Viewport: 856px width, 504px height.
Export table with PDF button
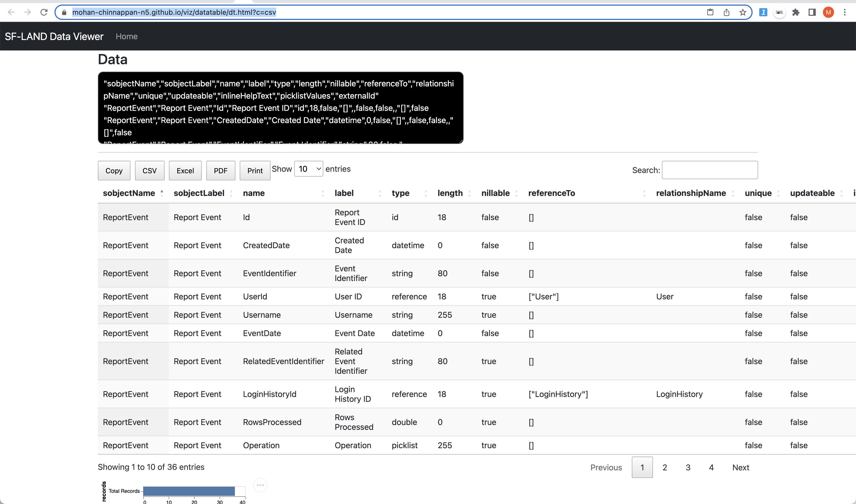[220, 170]
